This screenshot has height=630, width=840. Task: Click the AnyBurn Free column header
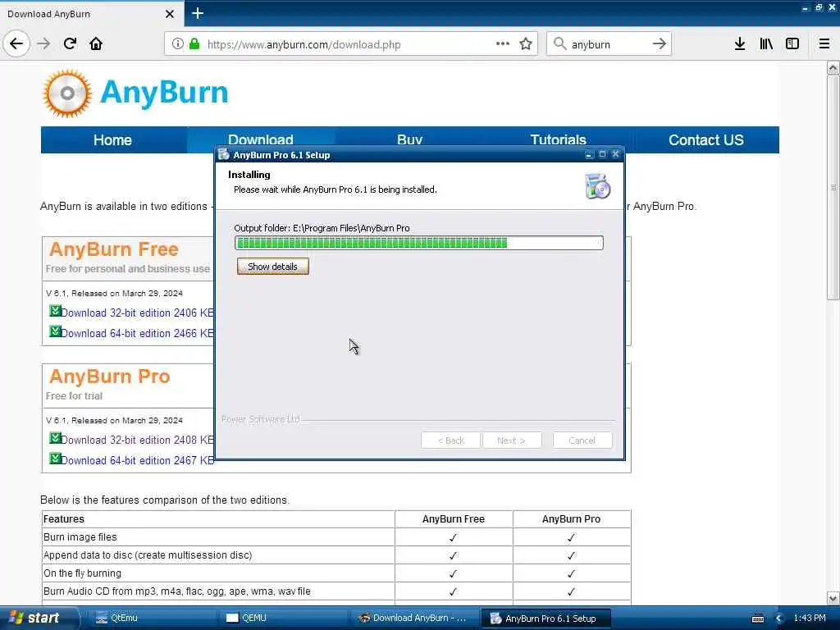point(453,519)
